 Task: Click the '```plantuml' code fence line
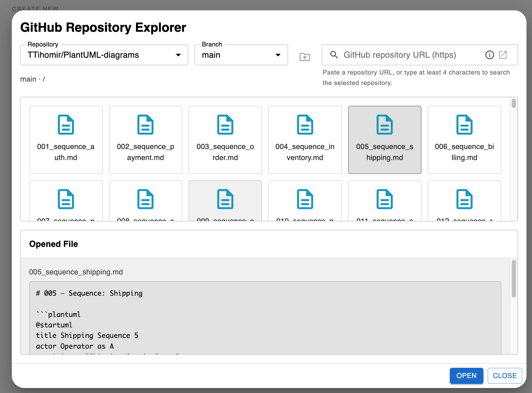(58, 314)
